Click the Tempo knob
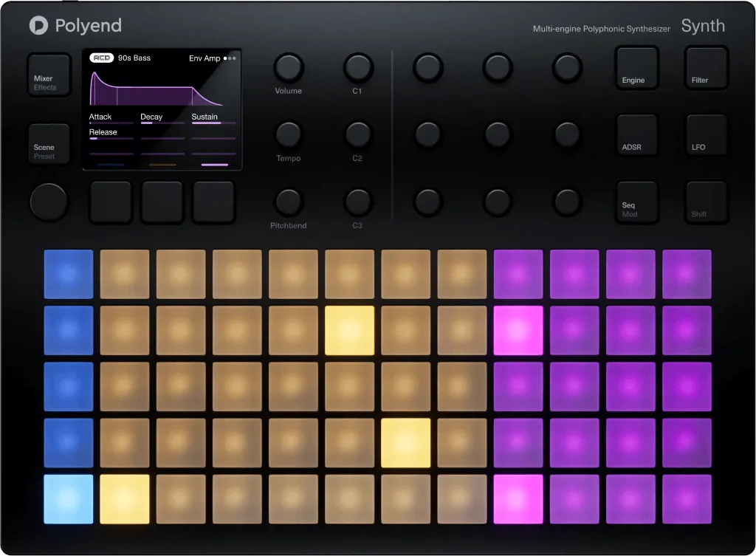The width and height of the screenshot is (756, 556). [x=289, y=134]
